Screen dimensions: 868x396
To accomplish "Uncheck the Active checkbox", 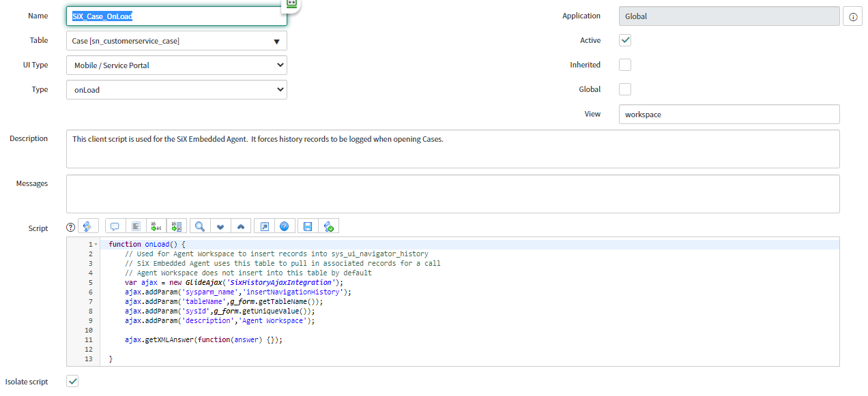I will (x=625, y=40).
